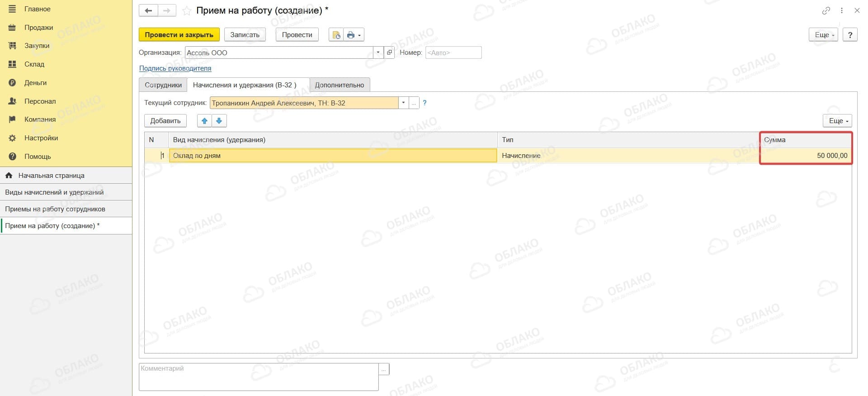Copy link to document icon
Screen dimensions: 868x396
click(826, 10)
